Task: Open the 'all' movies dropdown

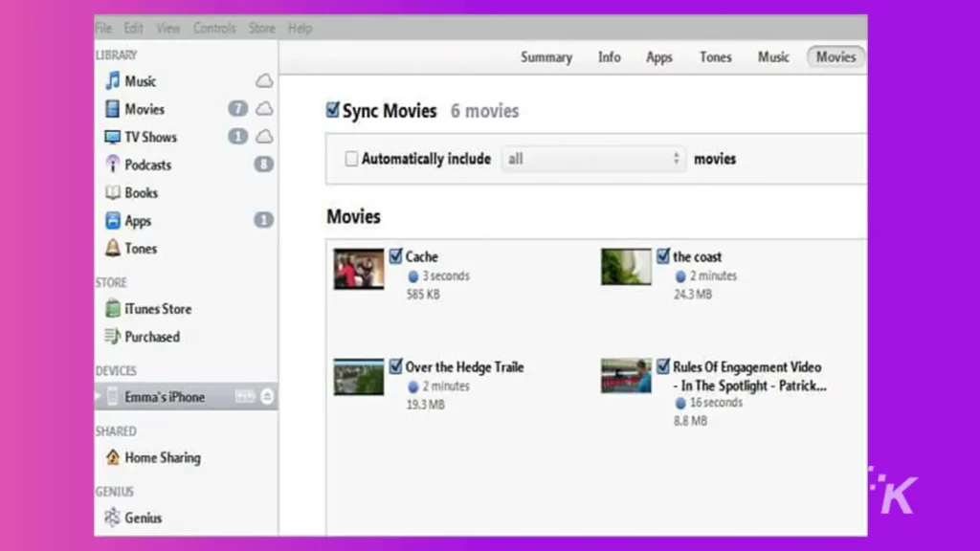Action: coord(593,159)
